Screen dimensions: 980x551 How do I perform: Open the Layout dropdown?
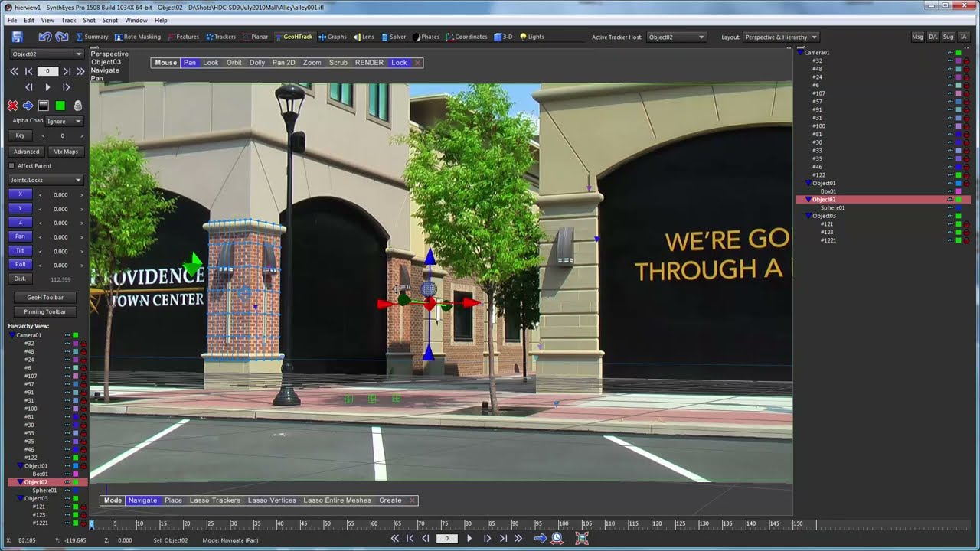(780, 37)
